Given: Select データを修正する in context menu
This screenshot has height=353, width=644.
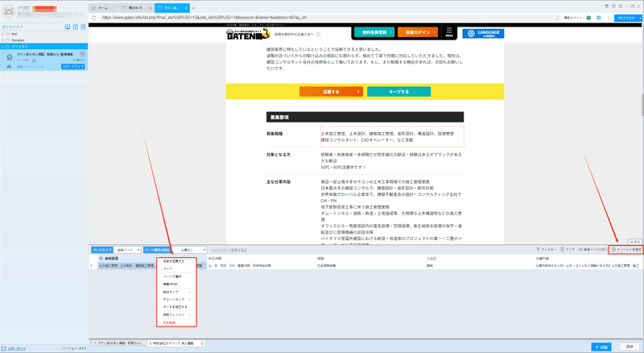Looking at the screenshot, I should pyautogui.click(x=176, y=307).
